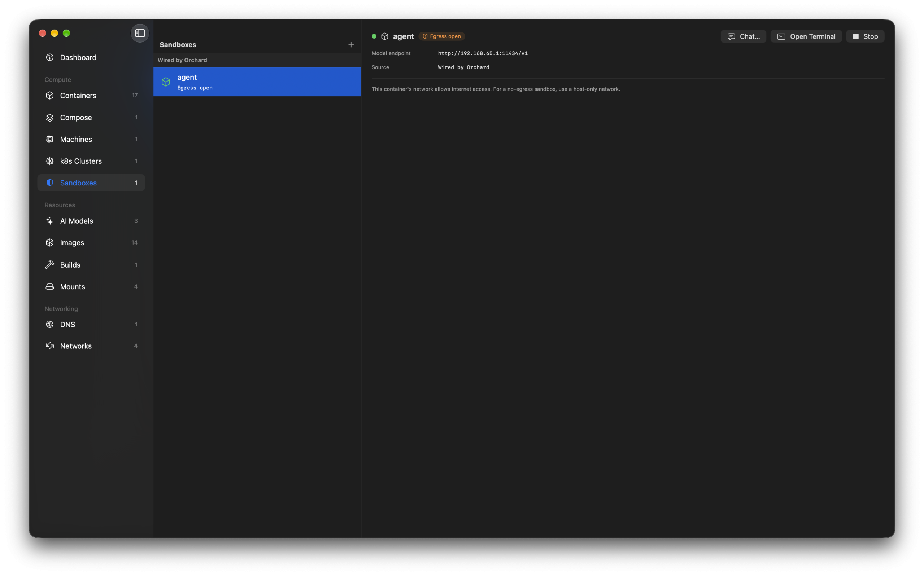Open Containers via its cube icon

[49, 96]
